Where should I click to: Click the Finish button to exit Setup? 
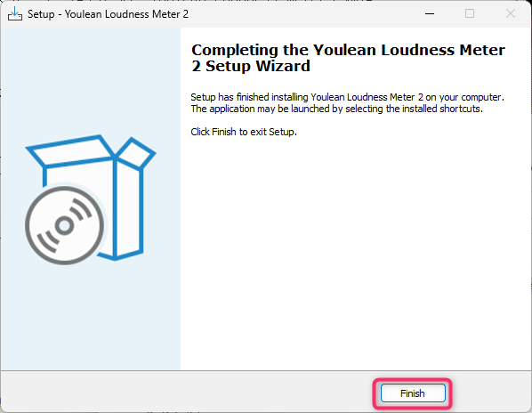(x=413, y=393)
